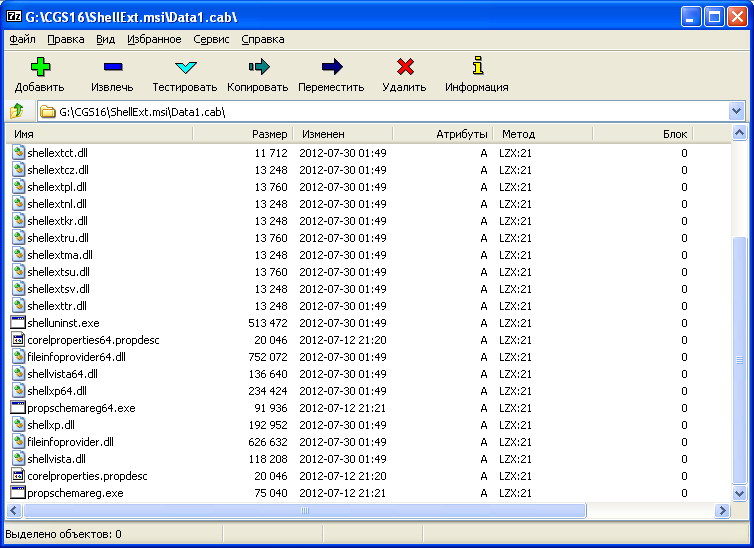Sort by Метод column header

click(x=543, y=134)
